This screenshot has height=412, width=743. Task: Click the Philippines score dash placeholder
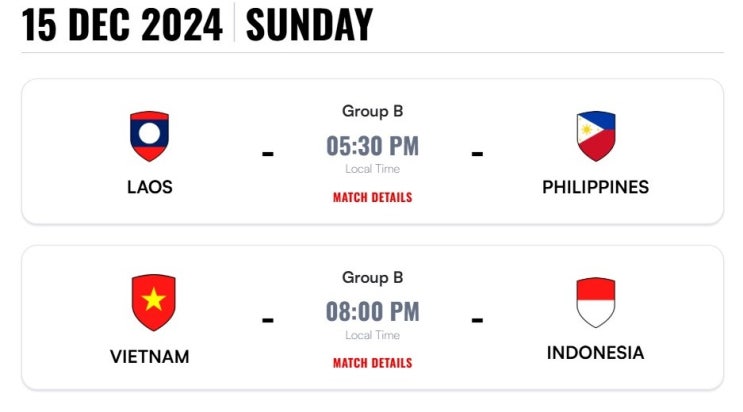[477, 154]
